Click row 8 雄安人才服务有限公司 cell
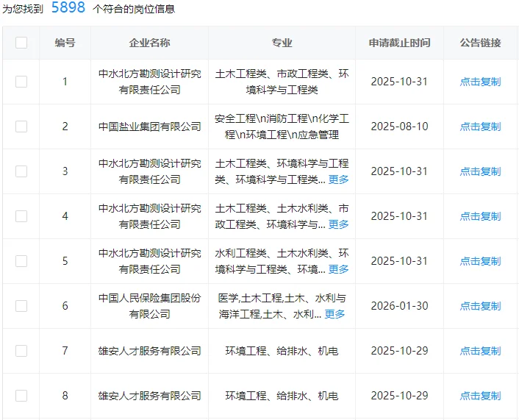The height and width of the screenshot is (420, 519). pos(150,396)
